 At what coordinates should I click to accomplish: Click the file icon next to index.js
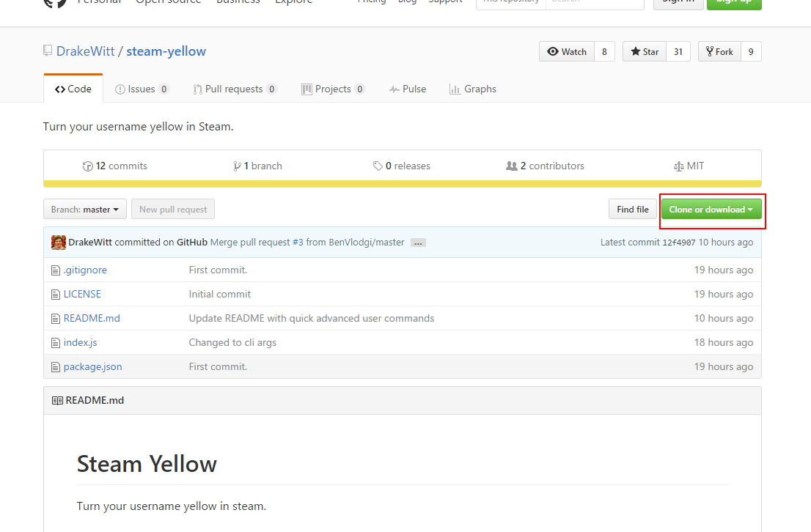click(x=56, y=343)
